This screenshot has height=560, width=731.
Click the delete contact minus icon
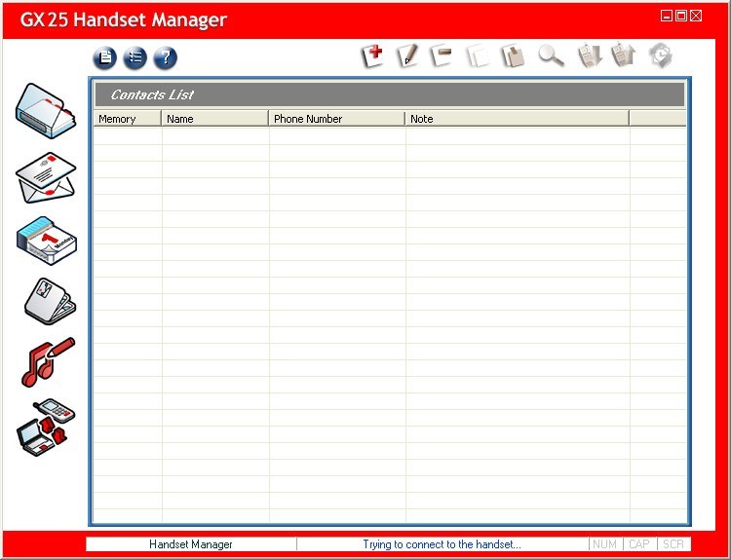[442, 56]
